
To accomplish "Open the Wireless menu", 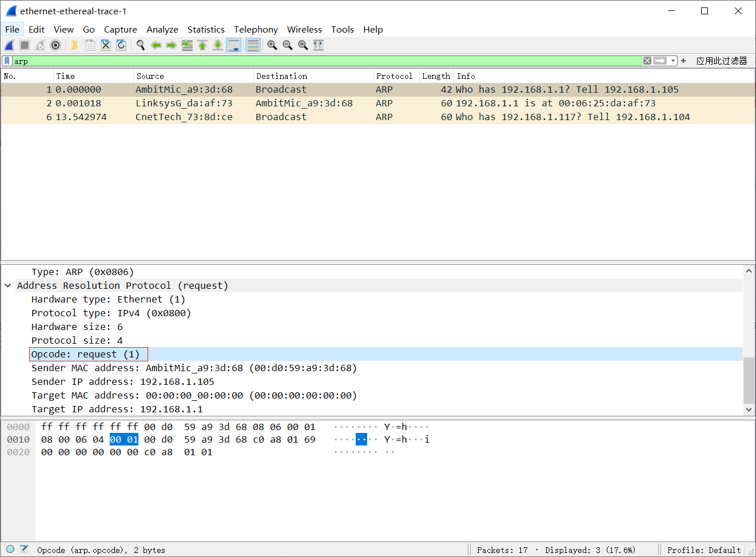I will click(x=304, y=29).
